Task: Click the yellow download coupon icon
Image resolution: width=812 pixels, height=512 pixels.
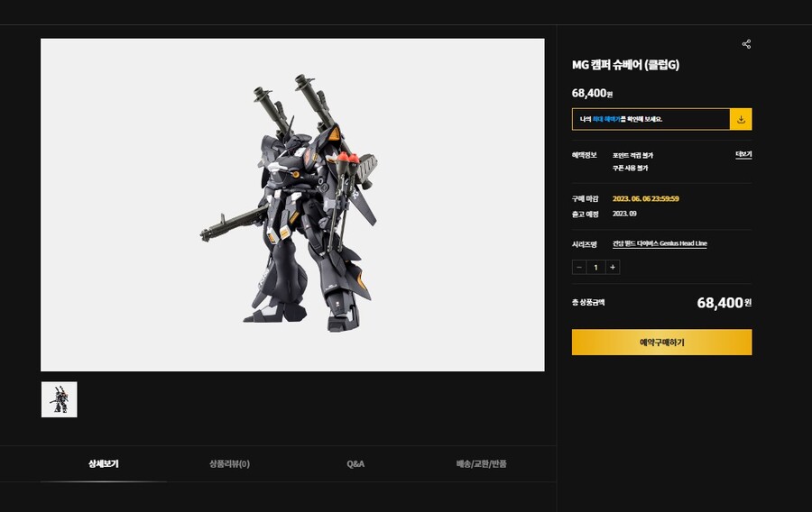Action: [741, 119]
